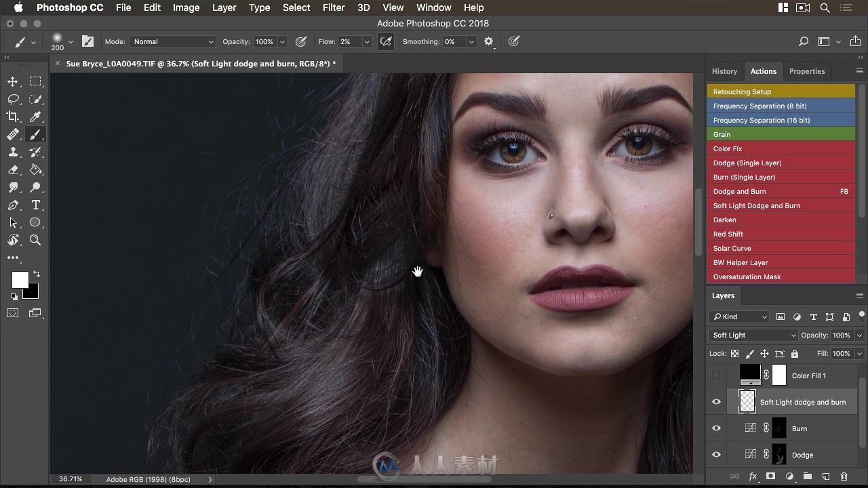Select the Crop tool
Image resolution: width=868 pixels, height=488 pixels.
tap(13, 117)
